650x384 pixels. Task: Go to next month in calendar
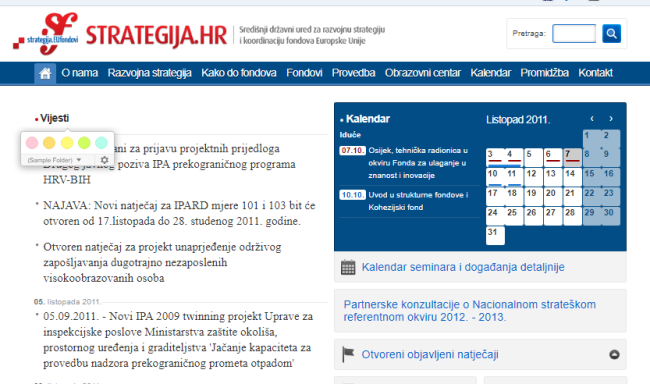pyautogui.click(x=611, y=119)
